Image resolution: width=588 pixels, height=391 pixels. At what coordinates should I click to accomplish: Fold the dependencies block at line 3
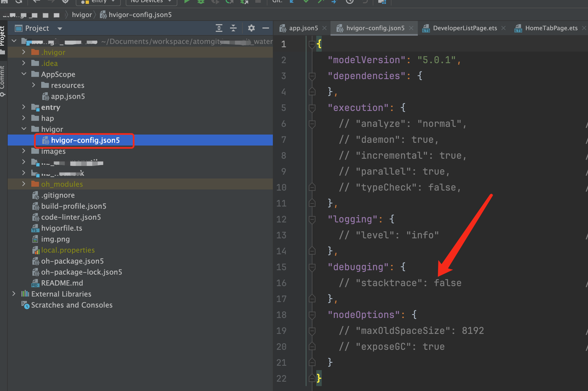pos(312,76)
